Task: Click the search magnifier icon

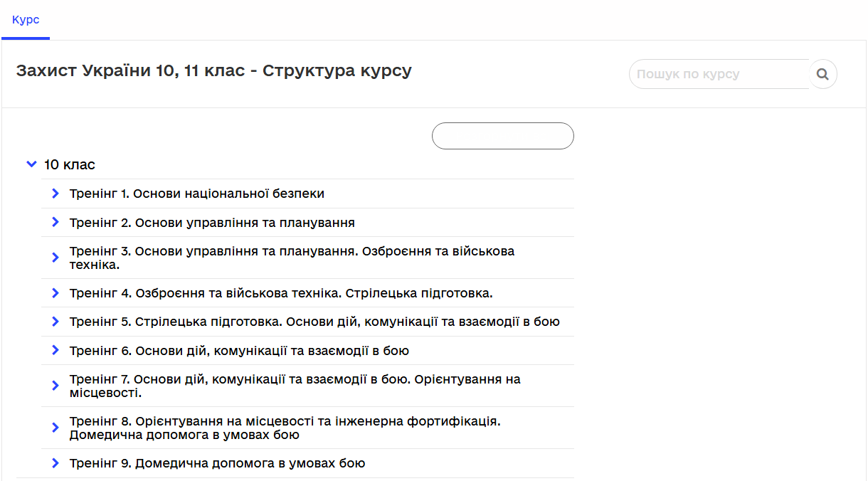Action: 822,74
